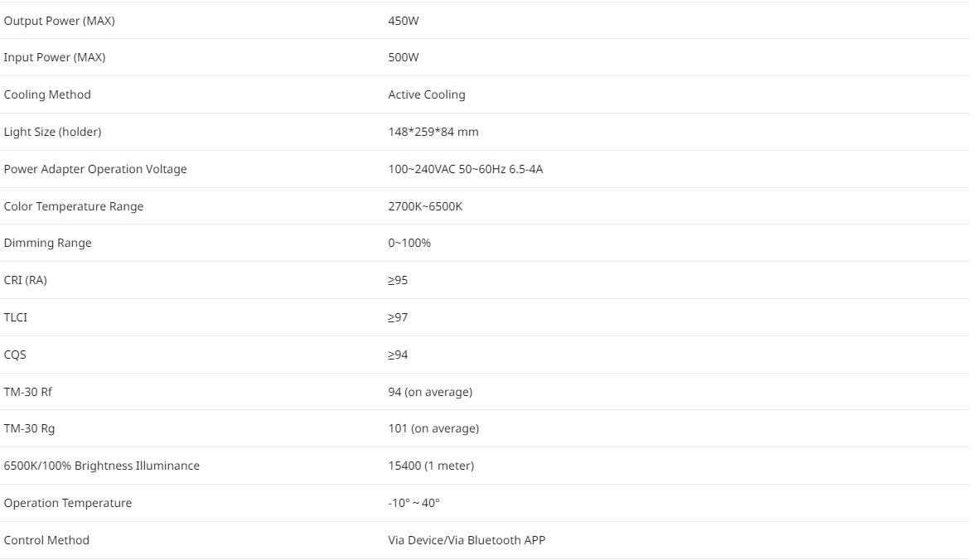Select the CQS row label
The image size is (977, 560).
pos(15,355)
